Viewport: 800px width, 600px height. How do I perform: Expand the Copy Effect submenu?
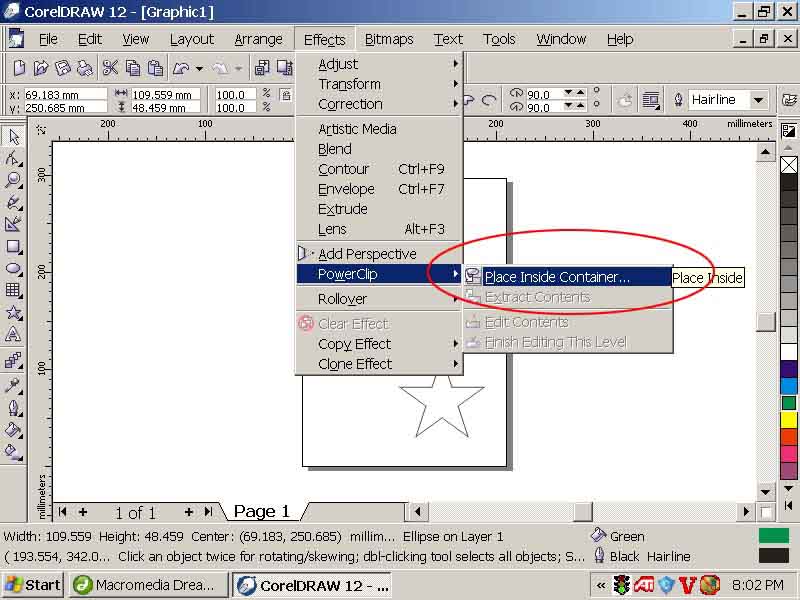tap(380, 344)
